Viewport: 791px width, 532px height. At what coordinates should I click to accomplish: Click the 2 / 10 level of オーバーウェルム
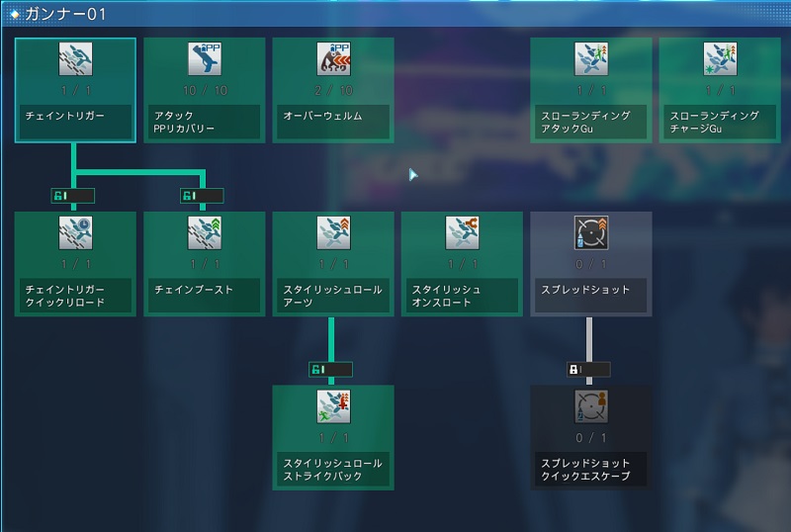[333, 90]
